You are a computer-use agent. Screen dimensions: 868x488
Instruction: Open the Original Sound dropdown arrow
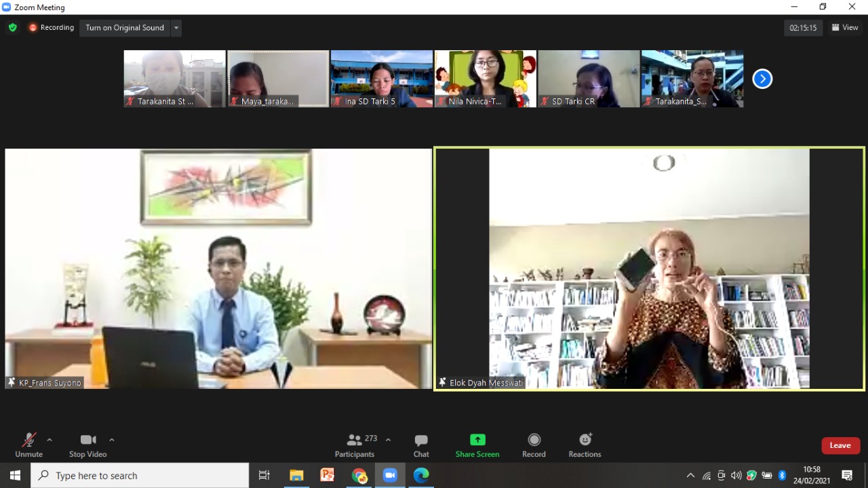176,28
